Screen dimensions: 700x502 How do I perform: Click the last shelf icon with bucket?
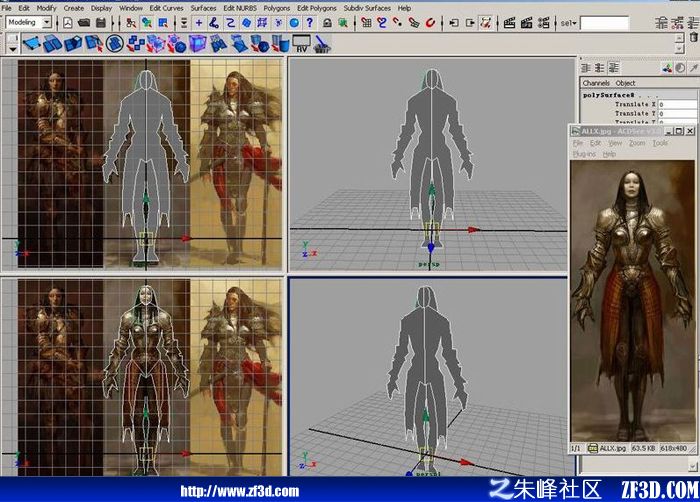pos(322,44)
